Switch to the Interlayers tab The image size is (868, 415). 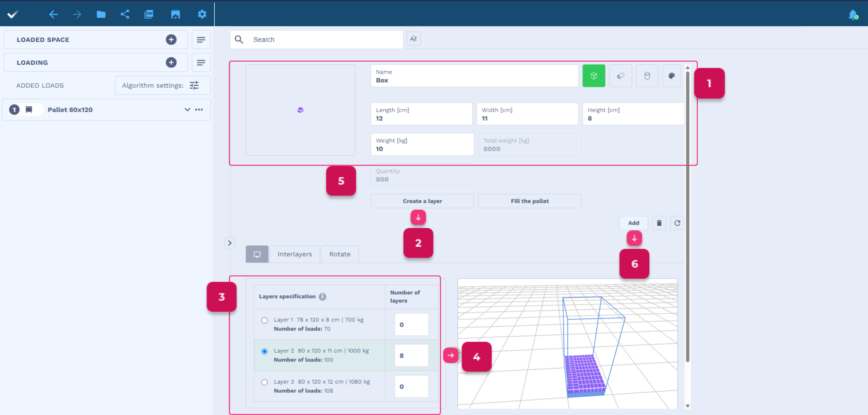(295, 254)
